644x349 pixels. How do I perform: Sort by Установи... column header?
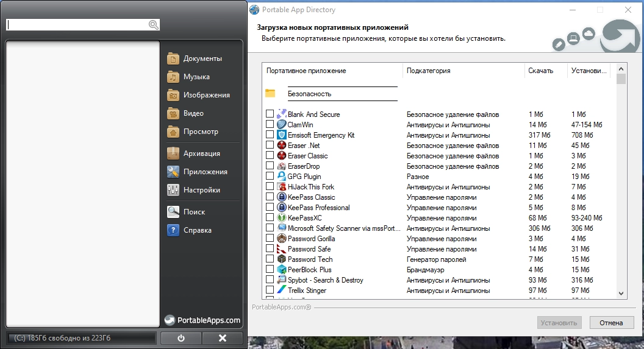[x=589, y=71]
